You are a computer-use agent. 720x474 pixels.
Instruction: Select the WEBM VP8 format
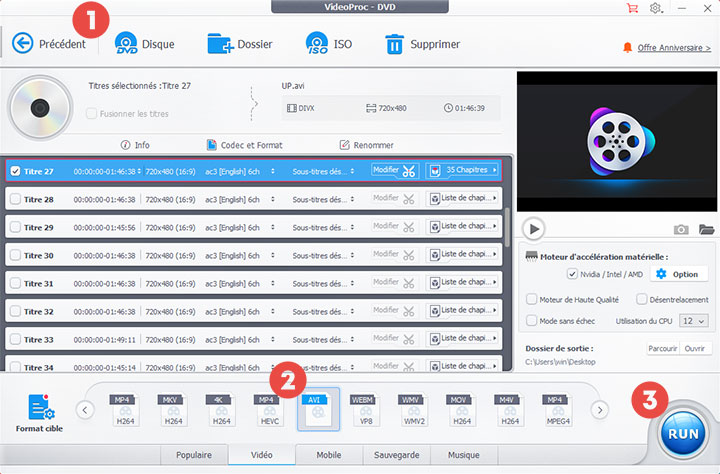click(x=366, y=409)
